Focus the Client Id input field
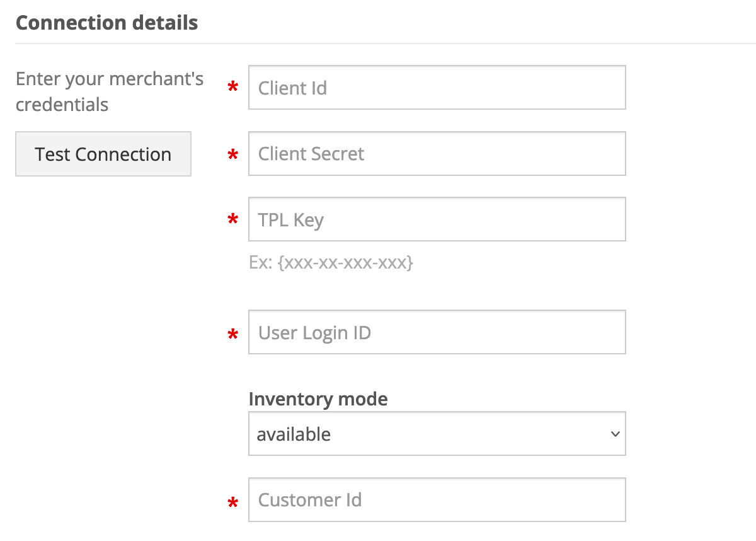Image resolution: width=756 pixels, height=541 pixels. (437, 88)
